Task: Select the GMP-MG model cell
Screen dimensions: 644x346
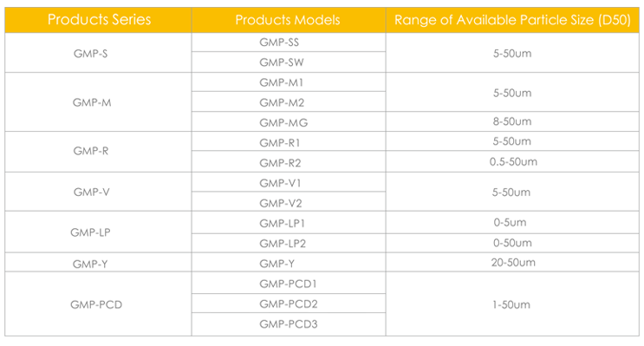Action: 289,122
